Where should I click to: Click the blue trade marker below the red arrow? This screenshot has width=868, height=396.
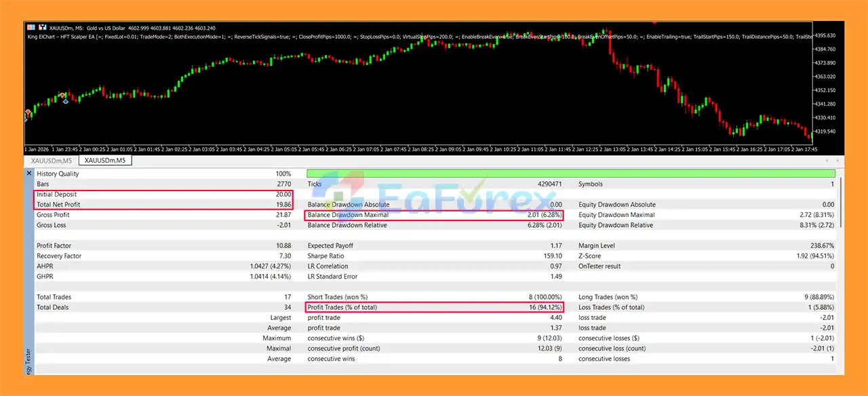tap(65, 100)
